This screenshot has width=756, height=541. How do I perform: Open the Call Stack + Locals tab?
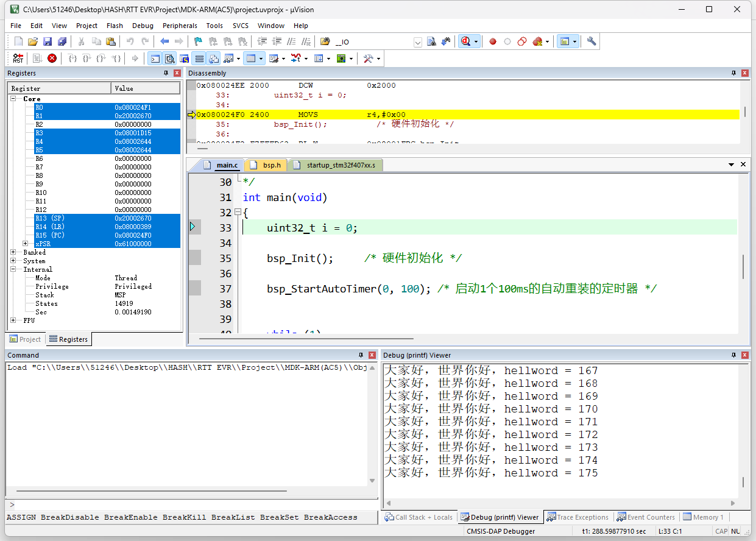tap(419, 517)
